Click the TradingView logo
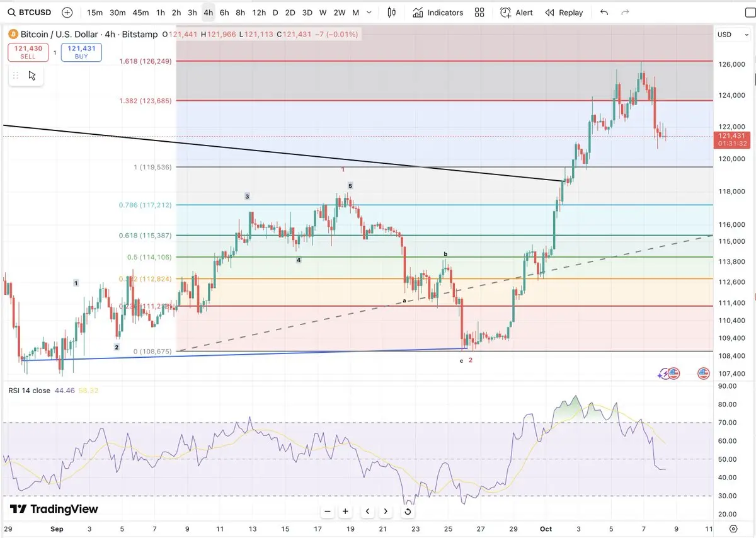 pos(54,509)
